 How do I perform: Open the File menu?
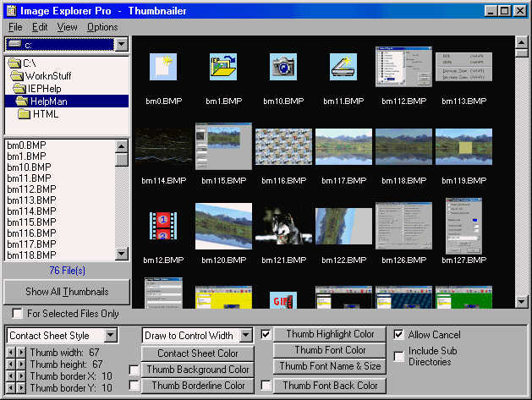pos(15,27)
